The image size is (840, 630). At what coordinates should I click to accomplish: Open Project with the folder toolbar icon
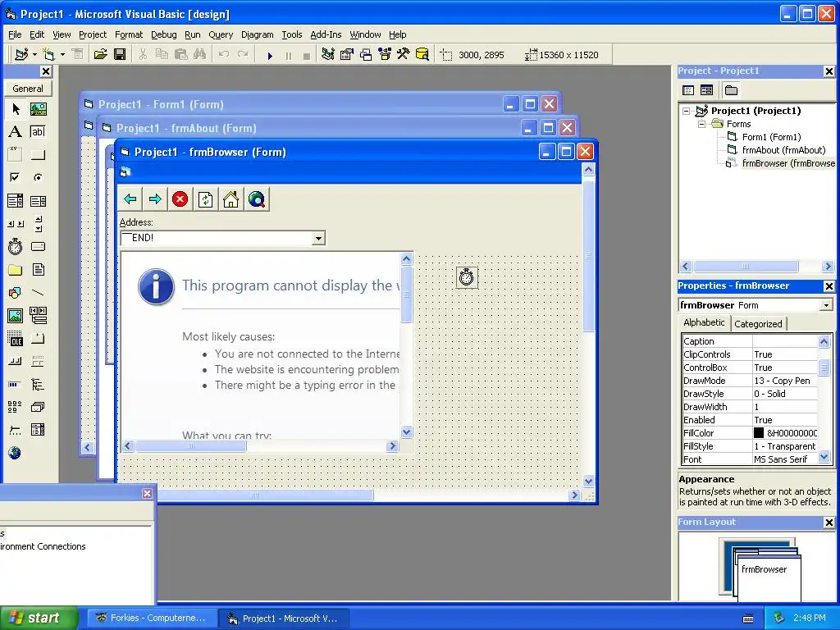pyautogui.click(x=100, y=55)
